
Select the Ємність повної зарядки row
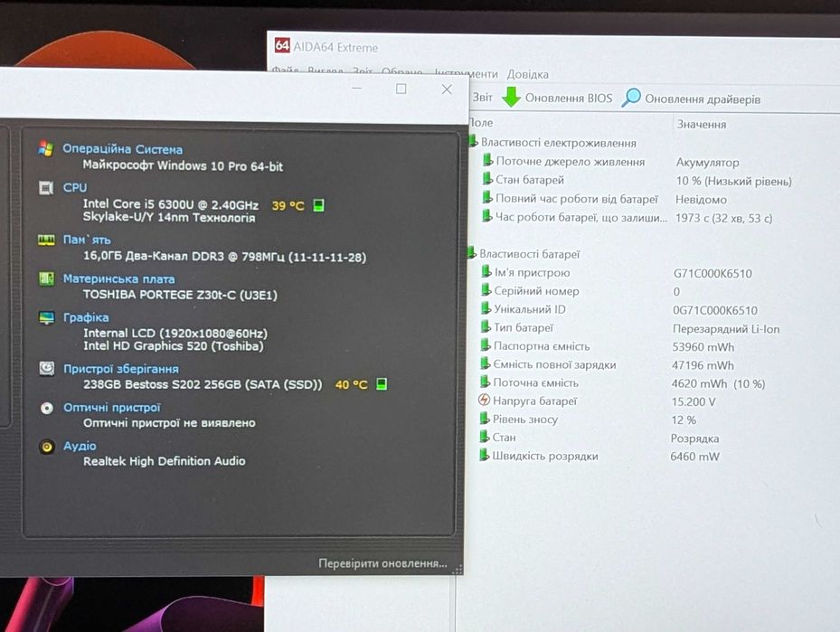point(606,364)
